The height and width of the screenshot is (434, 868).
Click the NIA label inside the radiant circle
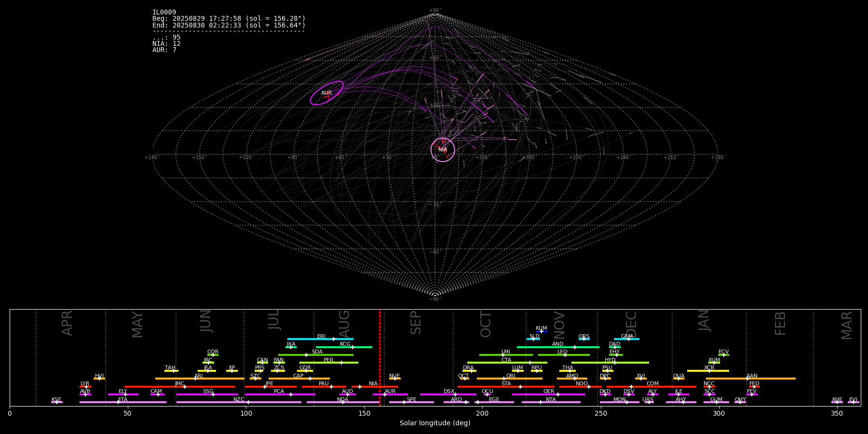[443, 149]
